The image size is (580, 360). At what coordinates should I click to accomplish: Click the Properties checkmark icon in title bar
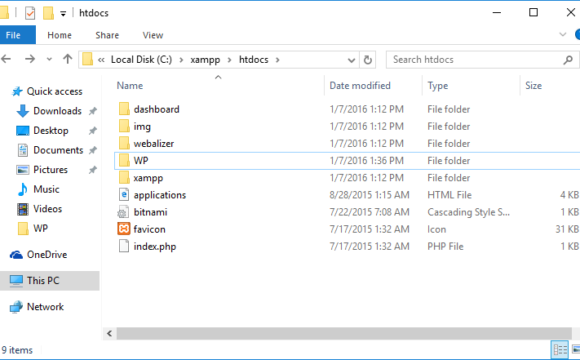click(30, 13)
